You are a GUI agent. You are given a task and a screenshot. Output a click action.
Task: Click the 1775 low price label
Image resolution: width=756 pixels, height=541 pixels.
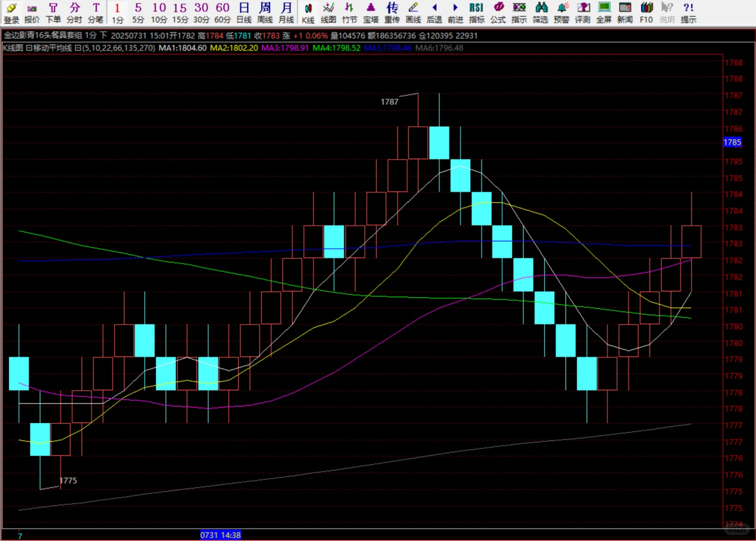[68, 480]
